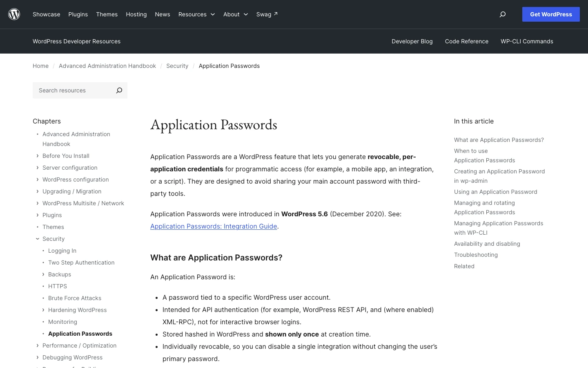
Task: Jump to Using an Application Password section
Action: (x=496, y=192)
